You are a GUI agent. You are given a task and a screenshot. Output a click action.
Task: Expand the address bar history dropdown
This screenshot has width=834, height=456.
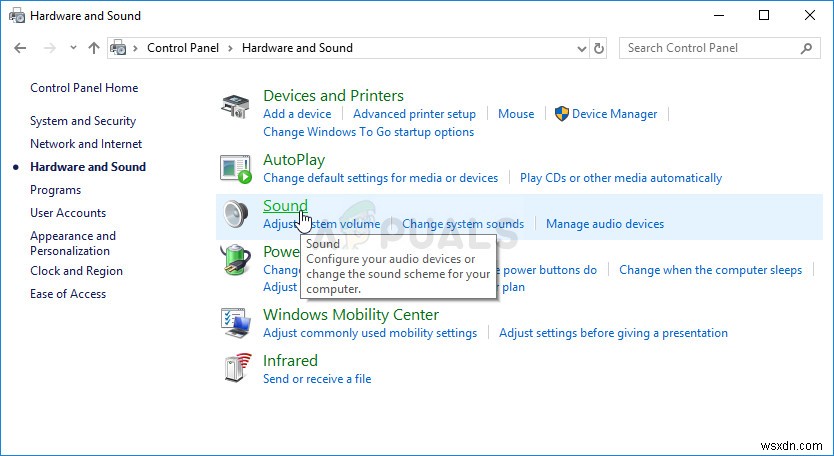click(582, 48)
